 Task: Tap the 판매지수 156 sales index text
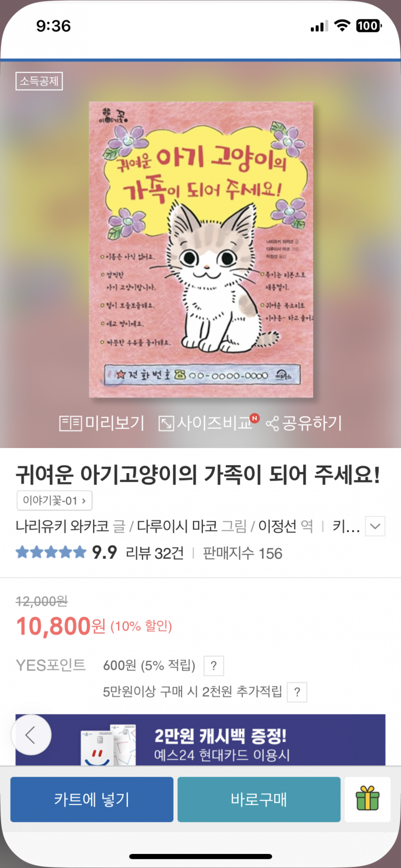point(243,553)
